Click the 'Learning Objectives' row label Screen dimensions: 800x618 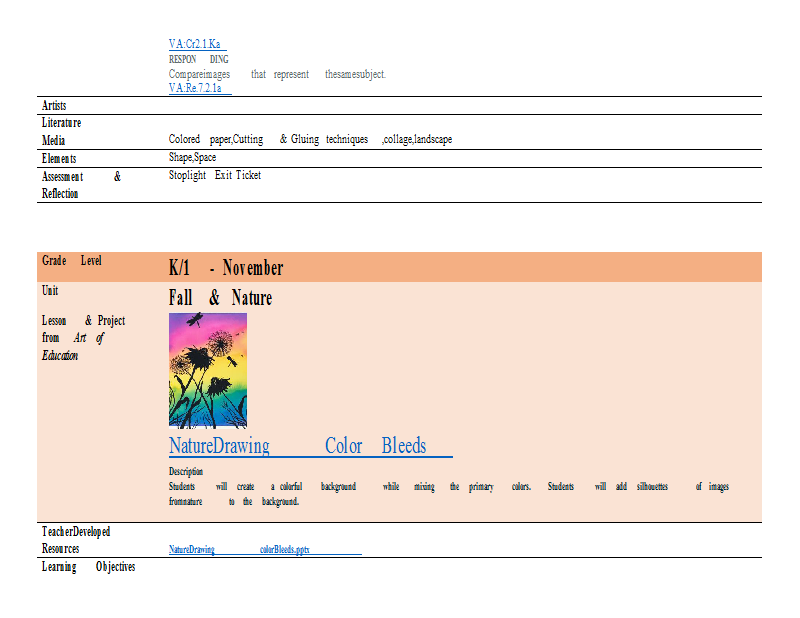88,567
